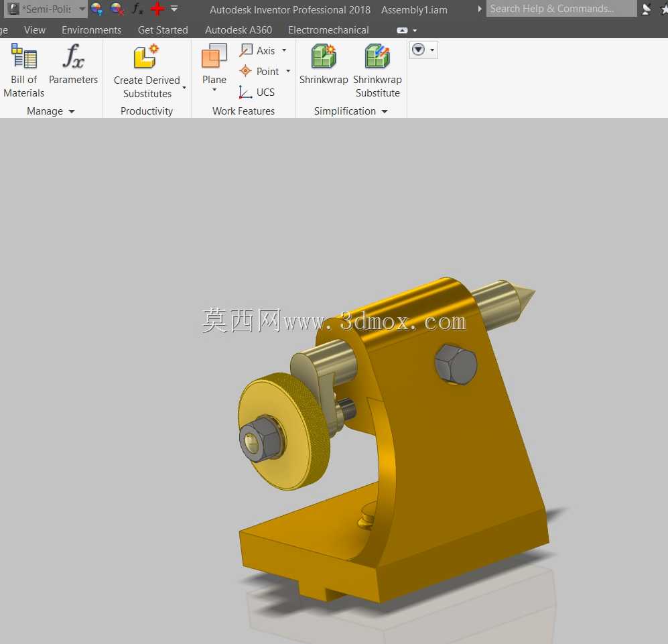The image size is (668, 644).
Task: Expand the Point dropdown arrow
Action: coord(288,71)
